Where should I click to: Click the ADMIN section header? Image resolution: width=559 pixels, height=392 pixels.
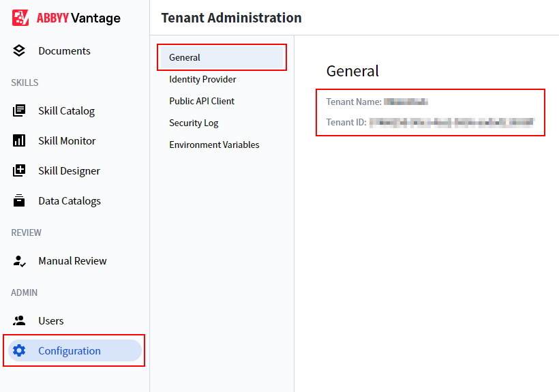coord(24,292)
